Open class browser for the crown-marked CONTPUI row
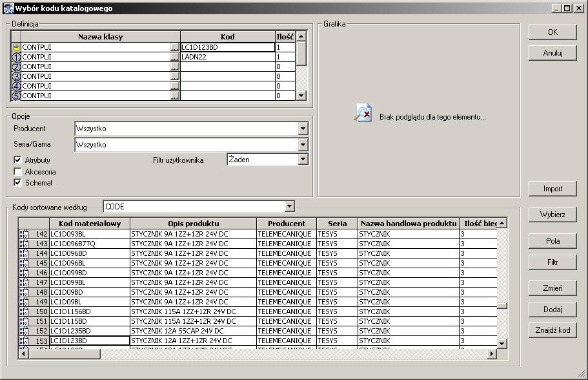 (x=175, y=47)
